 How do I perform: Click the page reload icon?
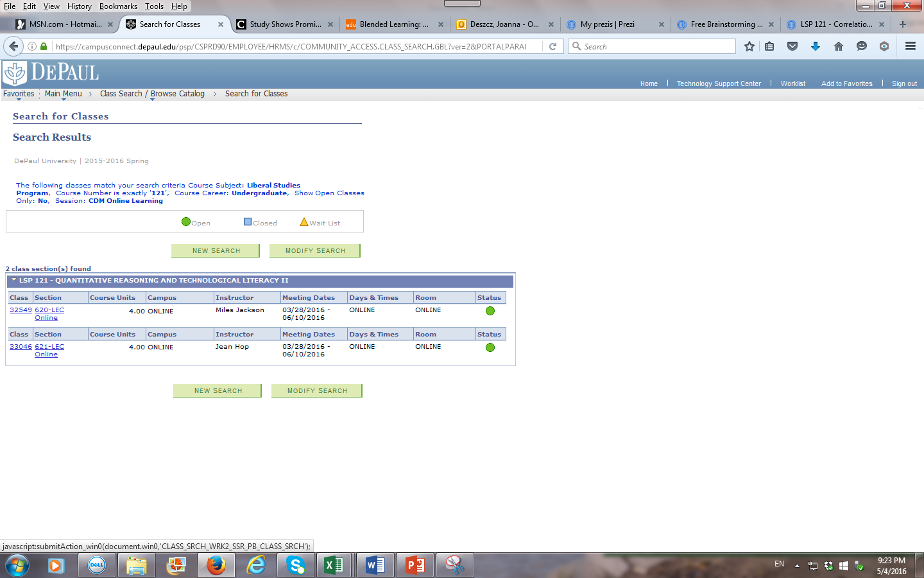[552, 46]
